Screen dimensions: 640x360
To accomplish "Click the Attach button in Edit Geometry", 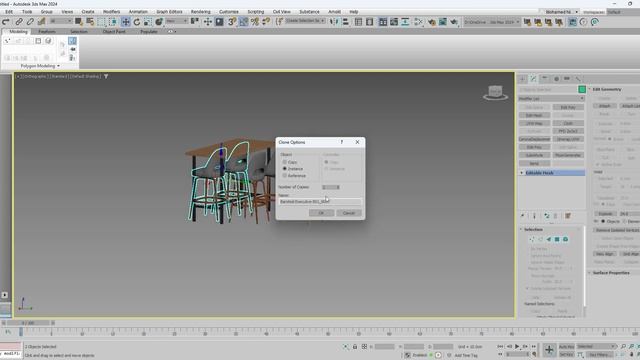I will (604, 106).
